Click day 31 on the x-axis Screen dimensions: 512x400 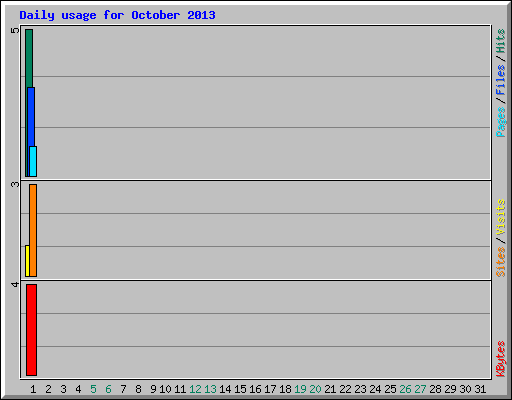coord(480,389)
